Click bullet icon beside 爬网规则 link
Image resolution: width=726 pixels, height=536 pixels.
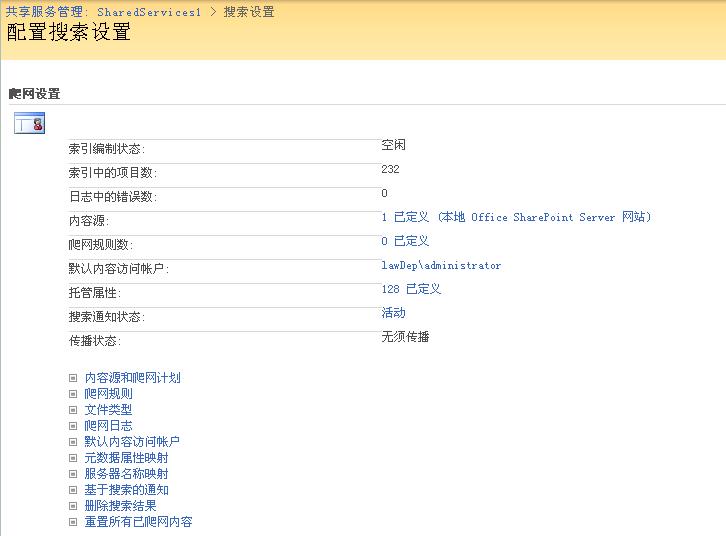(x=73, y=394)
